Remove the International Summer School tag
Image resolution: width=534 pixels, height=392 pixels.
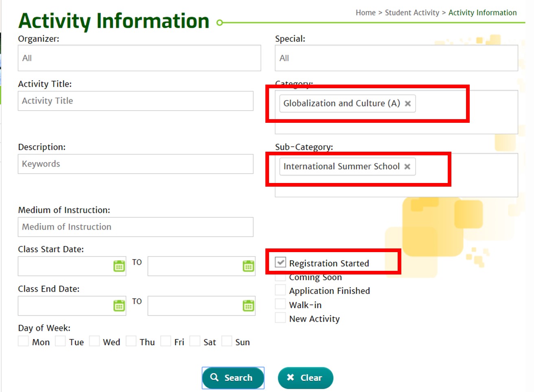pos(407,167)
